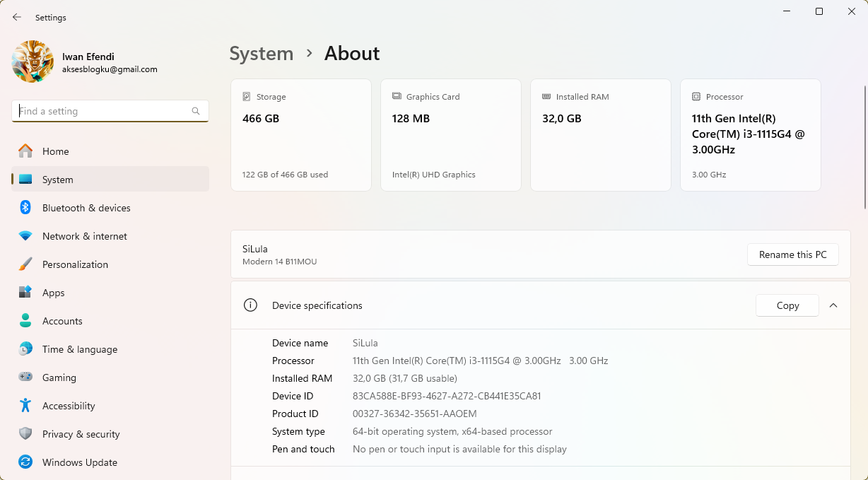The image size is (868, 480).
Task: Click the 64-bit operating system text
Action: [452, 431]
